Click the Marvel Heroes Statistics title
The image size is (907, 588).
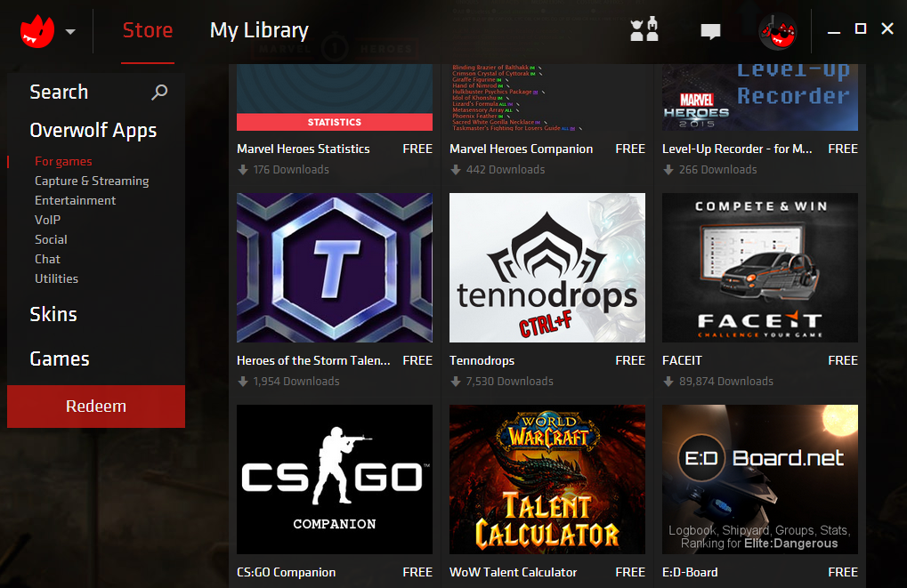tap(304, 149)
